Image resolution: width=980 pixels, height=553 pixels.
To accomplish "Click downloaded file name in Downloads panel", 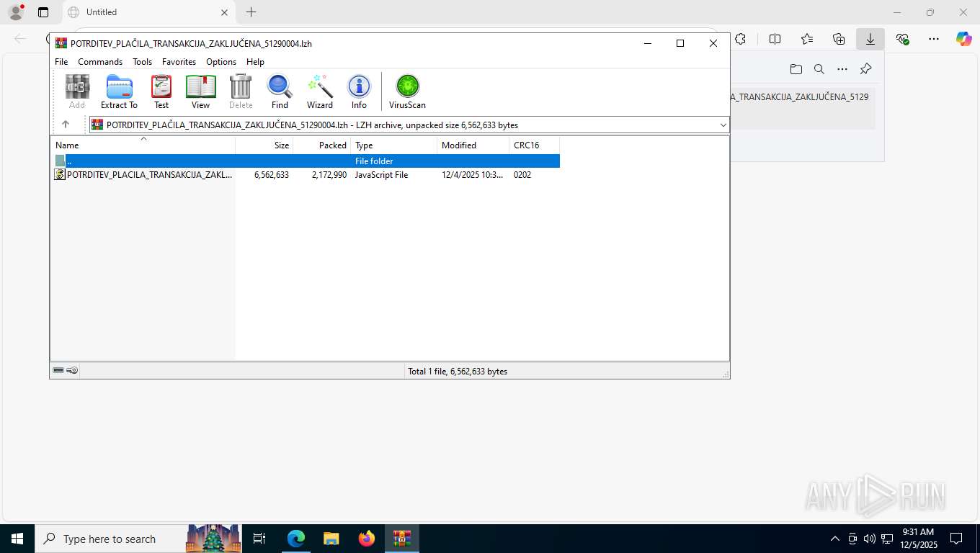I will (x=800, y=96).
